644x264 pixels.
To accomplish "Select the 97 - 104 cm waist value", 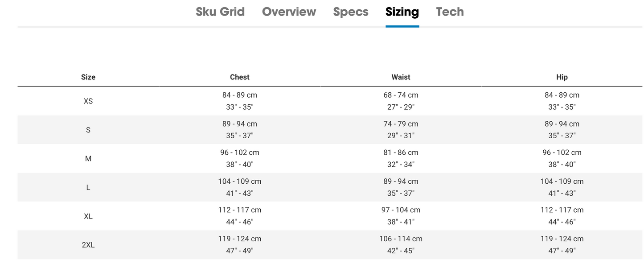I will tap(401, 210).
